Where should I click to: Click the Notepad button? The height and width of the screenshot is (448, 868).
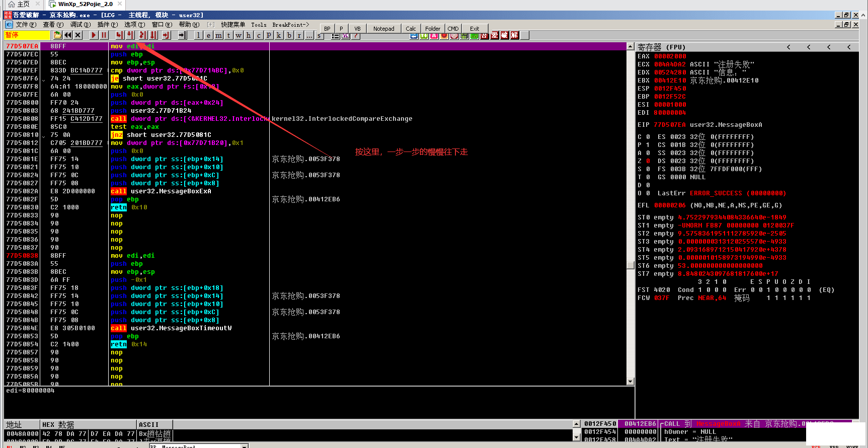pyautogui.click(x=383, y=29)
